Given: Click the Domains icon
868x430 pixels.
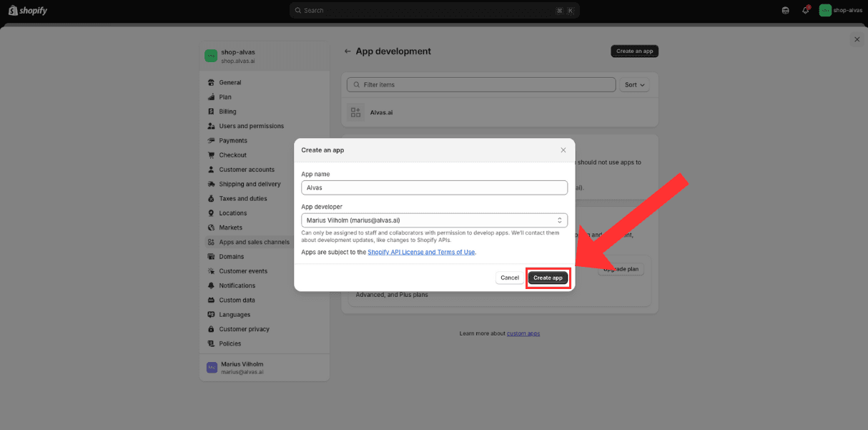Looking at the screenshot, I should (x=212, y=256).
